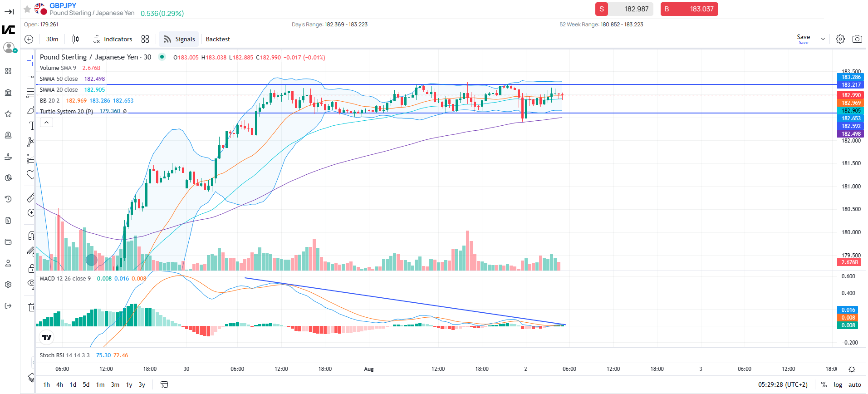
Task: Open the 30m timeframe dropdown
Action: pyautogui.click(x=52, y=39)
